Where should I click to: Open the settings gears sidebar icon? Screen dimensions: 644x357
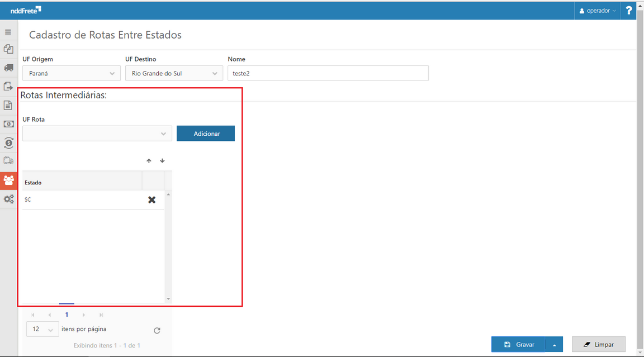(x=8, y=199)
